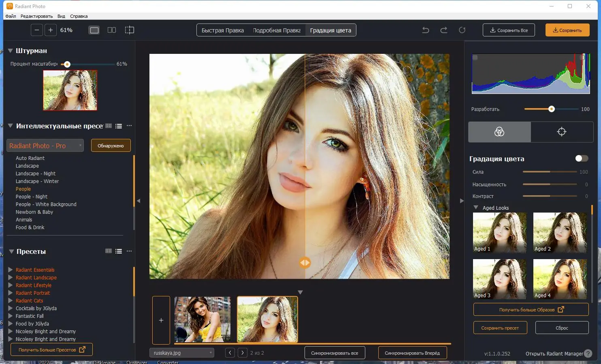Click Получить Больше Пресетов button
This screenshot has height=364, width=601.
(x=52, y=349)
